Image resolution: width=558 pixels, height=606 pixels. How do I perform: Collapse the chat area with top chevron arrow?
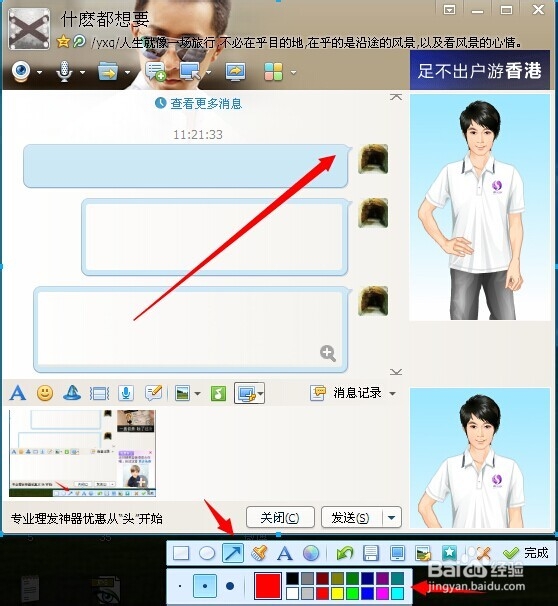coord(396,97)
